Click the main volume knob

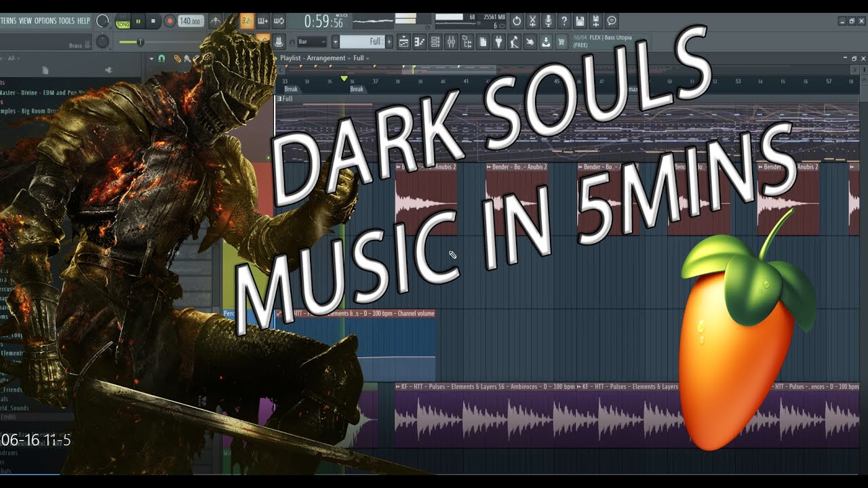(102, 21)
